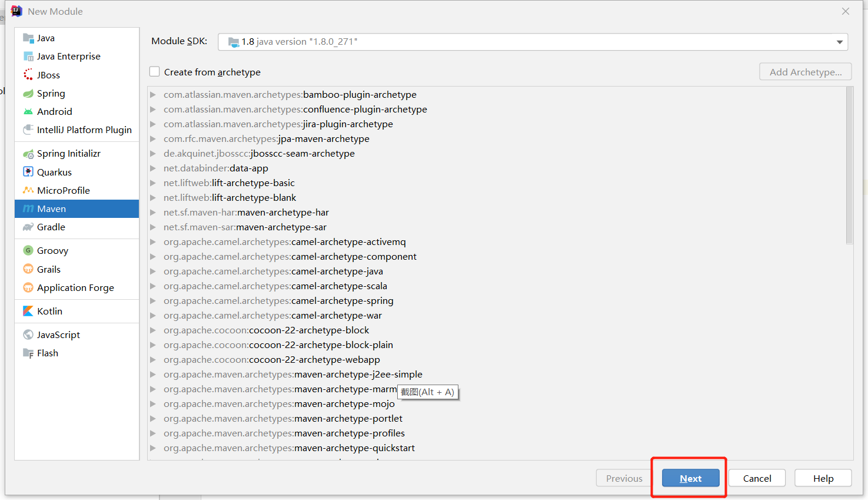Enable Create from archetype checkbox
The height and width of the screenshot is (500, 868).
(x=155, y=72)
